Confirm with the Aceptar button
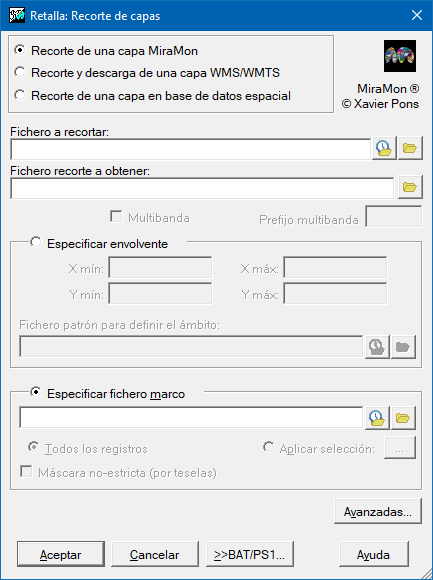The image size is (433, 580). [x=61, y=554]
